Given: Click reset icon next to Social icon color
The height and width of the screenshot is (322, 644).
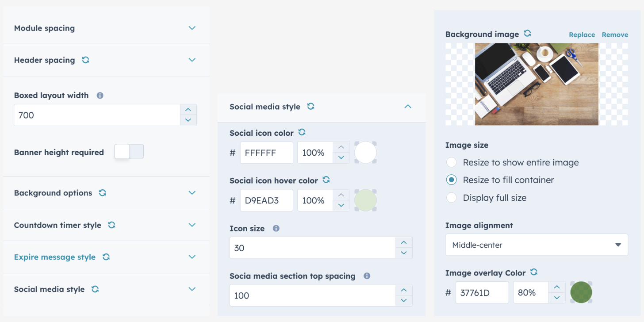Looking at the screenshot, I should click(302, 132).
